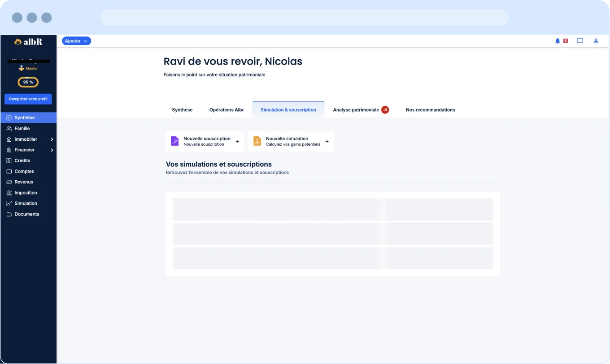This screenshot has height=364, width=610.
Task: Click the Crédits icon in sidebar
Action: click(9, 160)
